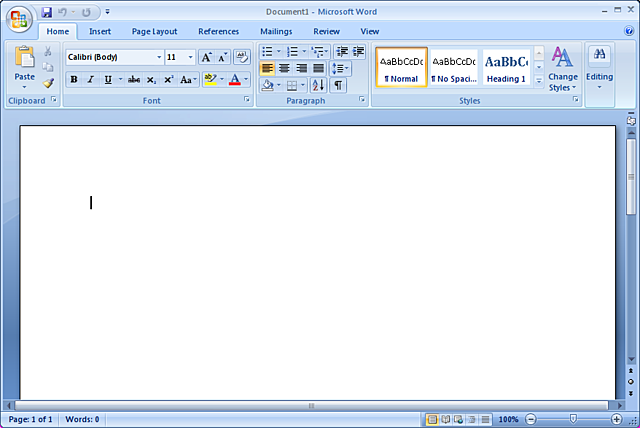This screenshot has height=428, width=640.
Task: Switch to the Review tab
Action: pos(327,31)
